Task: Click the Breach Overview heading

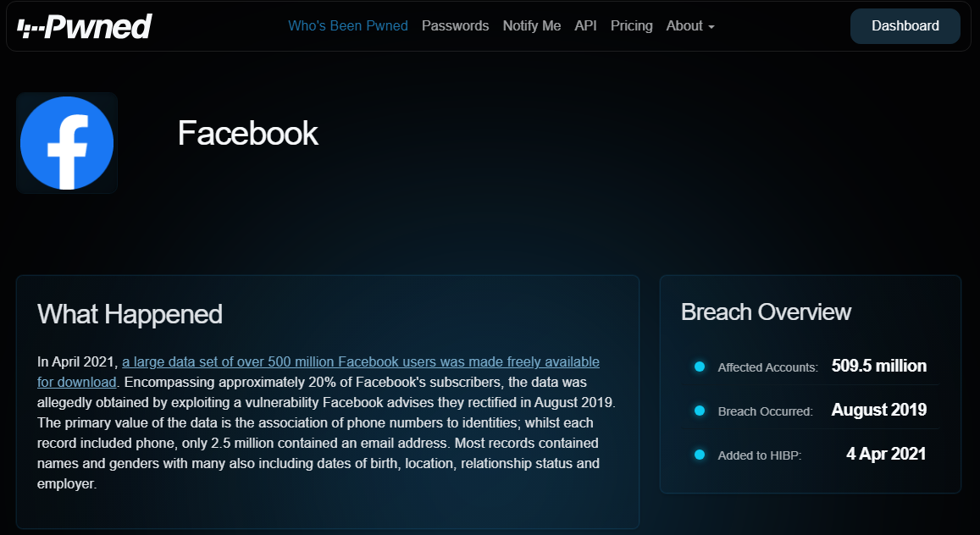Action: click(766, 312)
